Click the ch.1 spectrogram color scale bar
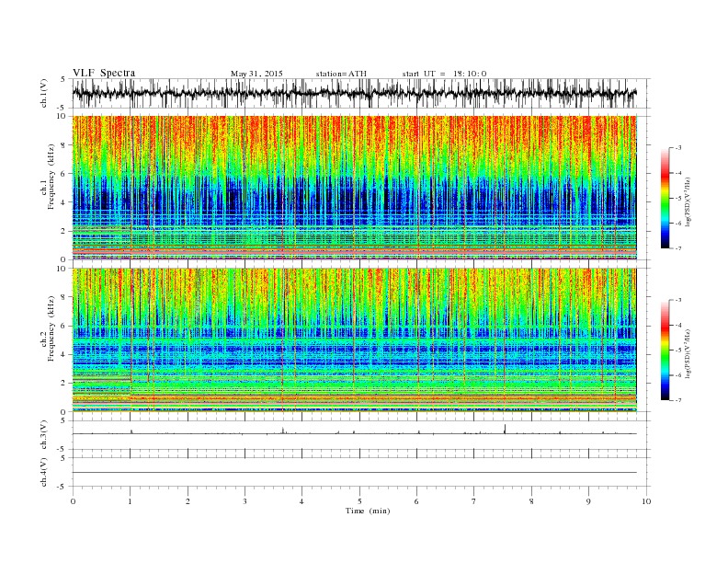Viewport: 728px width, 563px height. pos(665,198)
